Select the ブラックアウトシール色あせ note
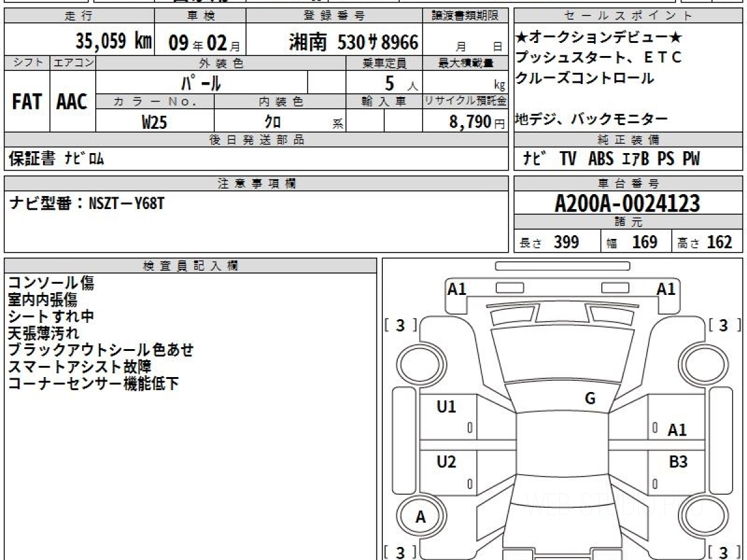Viewport: 747px width, 560px height. (101, 350)
